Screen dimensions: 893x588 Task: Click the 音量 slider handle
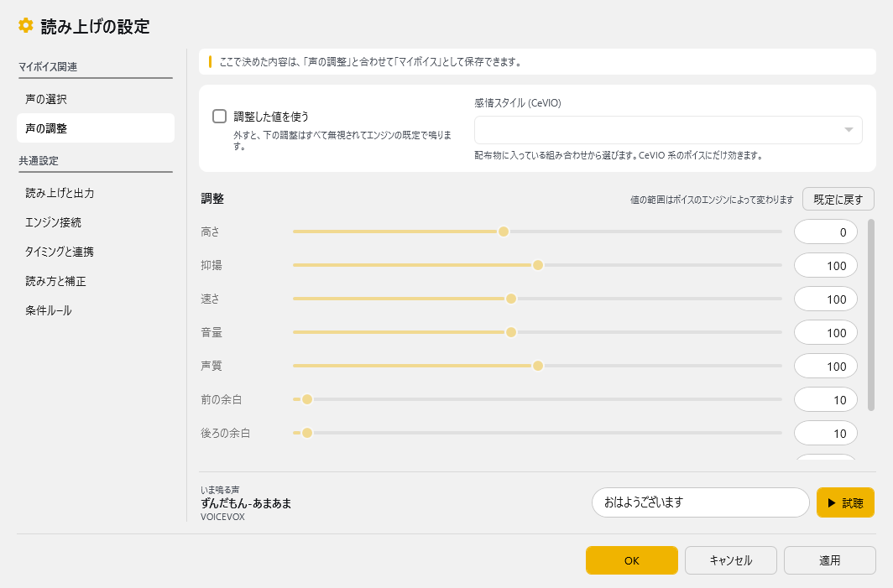point(511,332)
